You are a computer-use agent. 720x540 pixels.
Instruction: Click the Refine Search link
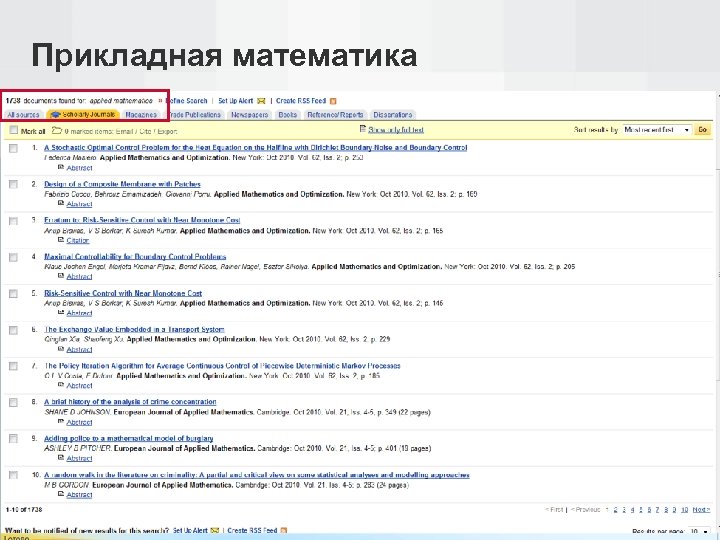(186, 101)
